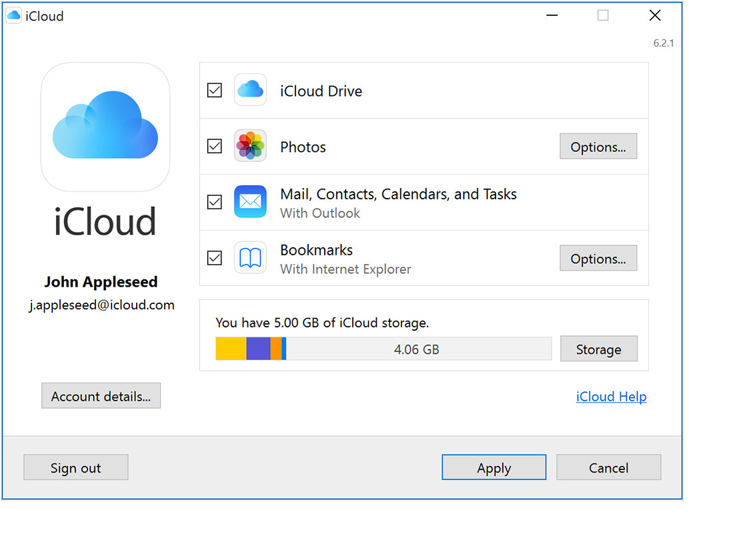Screen dimensions: 731x560
Task: Click the With Outlook subtitle
Action: [320, 213]
